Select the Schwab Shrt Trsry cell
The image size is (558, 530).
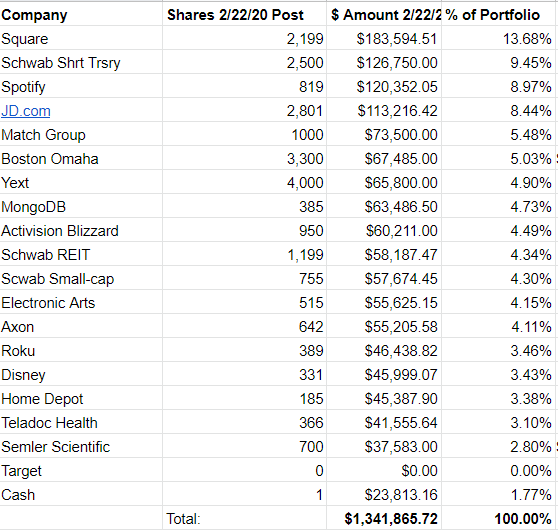(81, 63)
